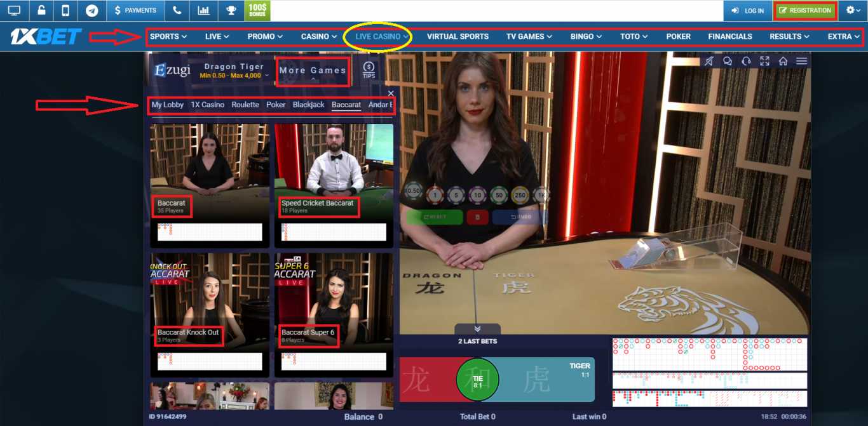Click the red trash clear-bets button
The image size is (868, 426).
point(477,217)
